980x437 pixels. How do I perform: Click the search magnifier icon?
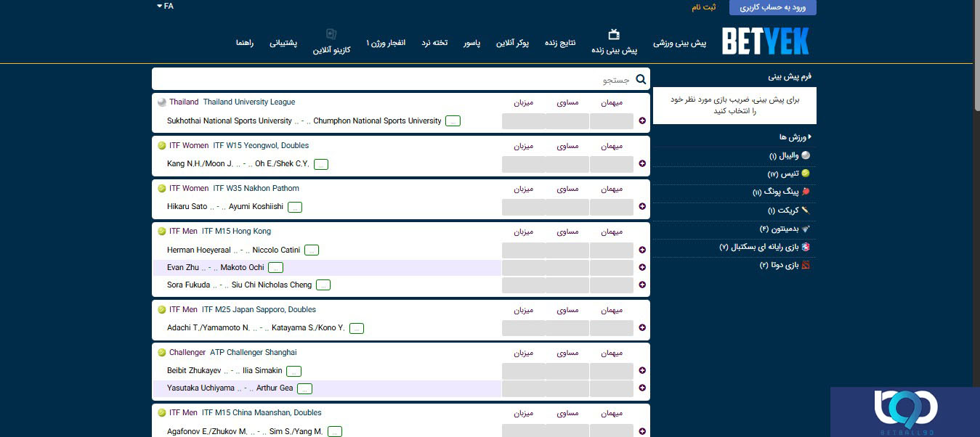pyautogui.click(x=641, y=80)
